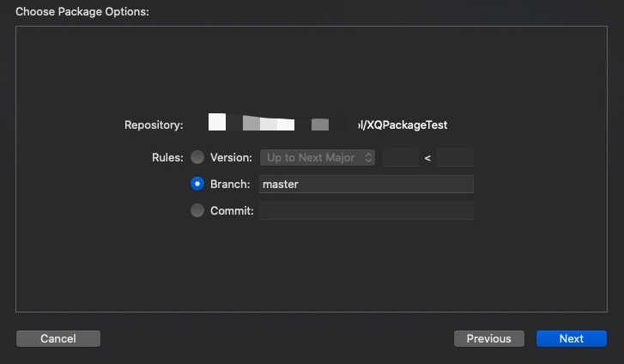Viewport: 624px width, 364px height.
Task: Click the XQPackageTest repository URL text
Action: coord(403,124)
